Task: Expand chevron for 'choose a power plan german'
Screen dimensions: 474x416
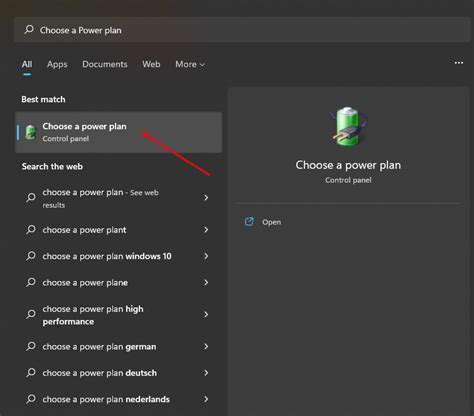Action: point(206,346)
